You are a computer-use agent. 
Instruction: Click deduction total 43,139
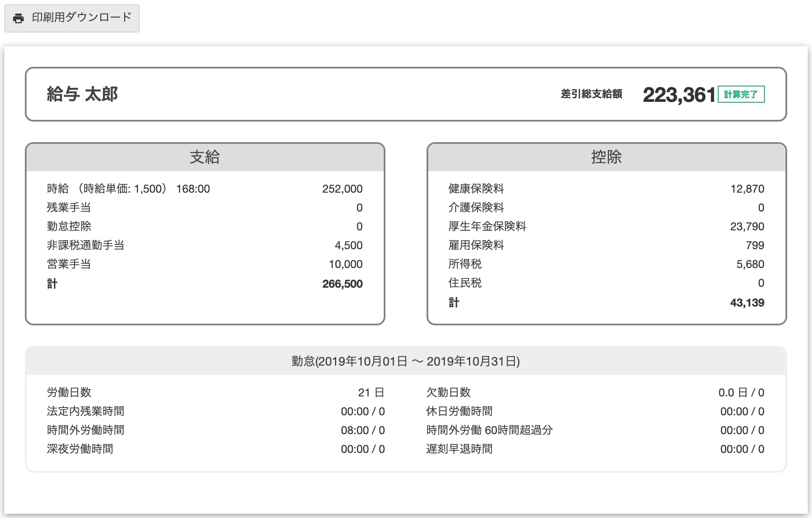point(747,303)
